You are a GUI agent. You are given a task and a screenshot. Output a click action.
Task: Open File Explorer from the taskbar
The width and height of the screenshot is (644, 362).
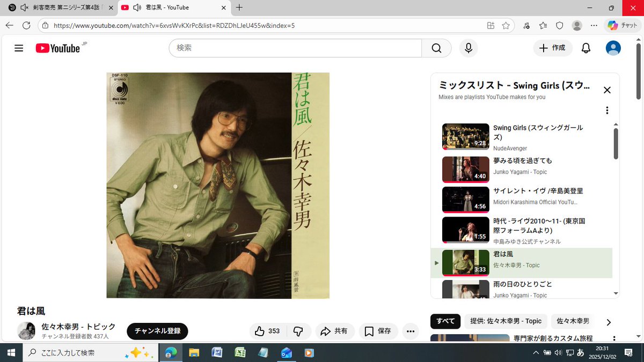(194, 352)
